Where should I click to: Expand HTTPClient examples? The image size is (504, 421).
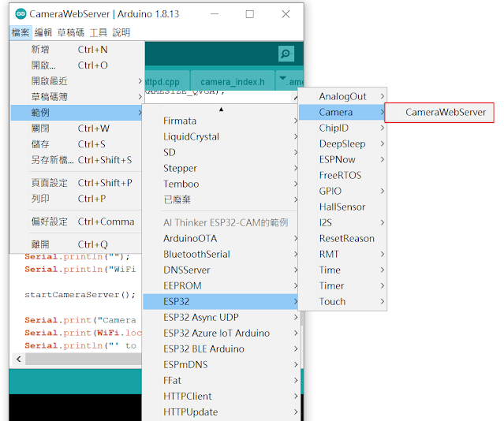(221, 396)
